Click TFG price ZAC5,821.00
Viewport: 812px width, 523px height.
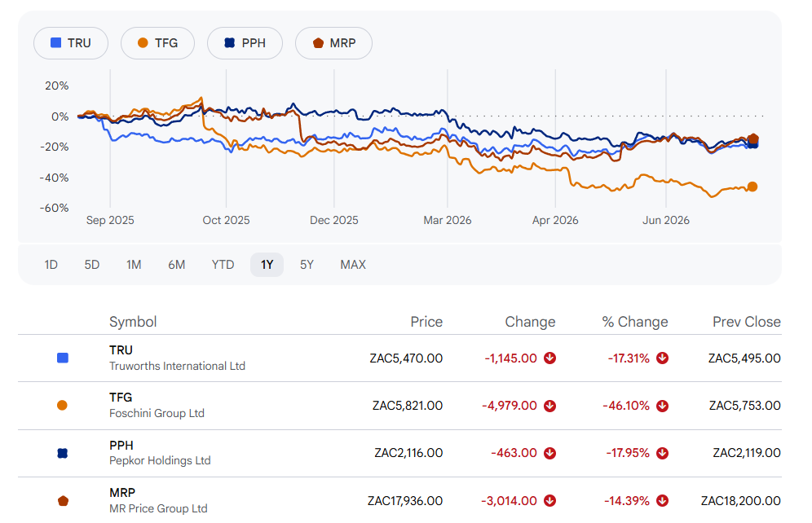click(x=408, y=406)
